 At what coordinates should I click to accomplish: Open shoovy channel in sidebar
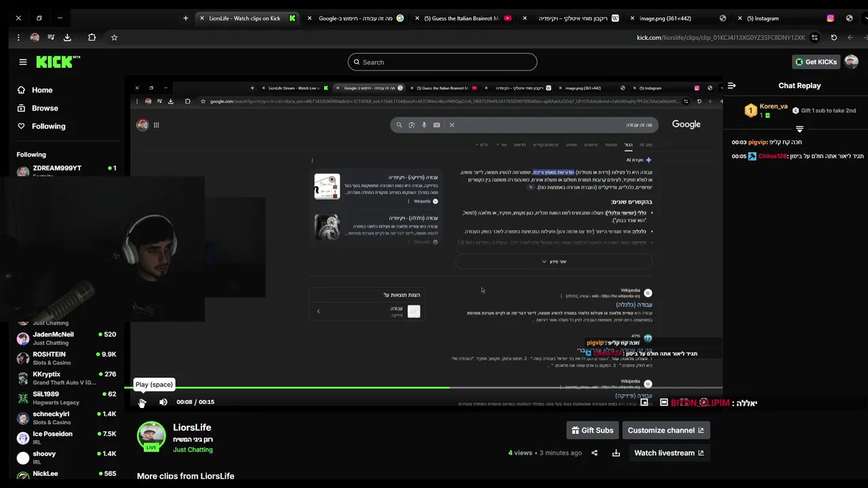tap(66, 457)
